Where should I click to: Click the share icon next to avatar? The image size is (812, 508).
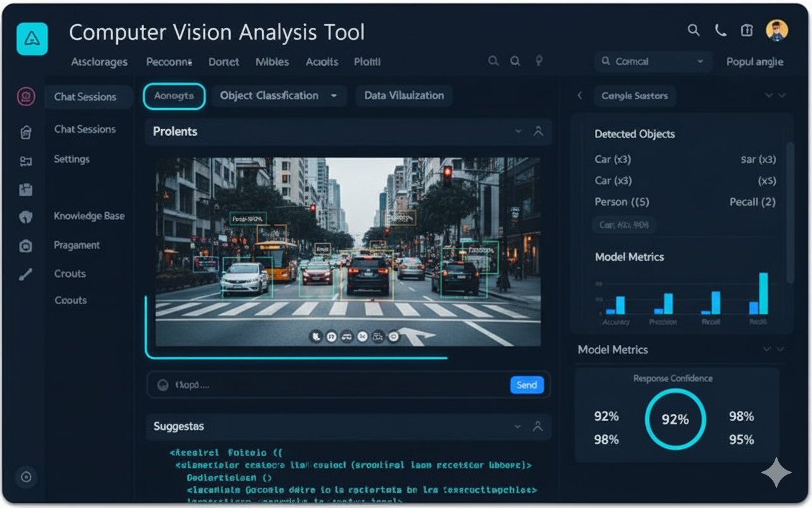(x=747, y=30)
